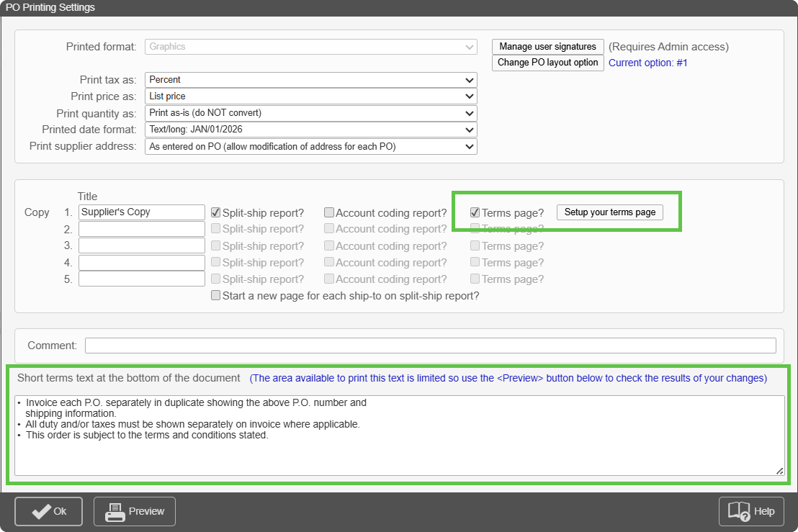Screen dimensions: 798x532
Task: Click the Preview printer button
Action: (135, 511)
